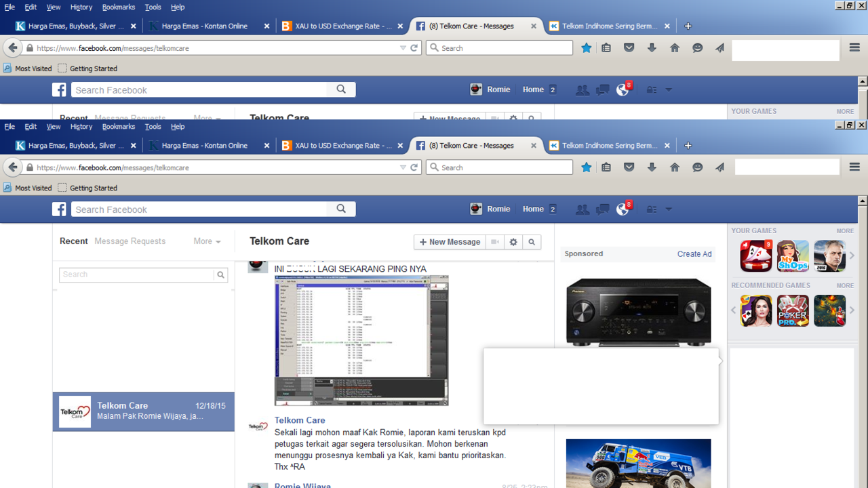Select Harga Emas Buyback tab in back window

[x=75, y=26]
